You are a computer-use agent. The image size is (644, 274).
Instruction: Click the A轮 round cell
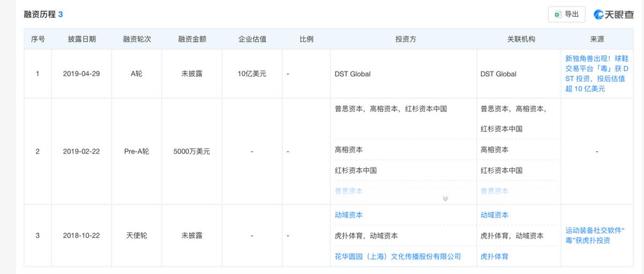coord(137,74)
